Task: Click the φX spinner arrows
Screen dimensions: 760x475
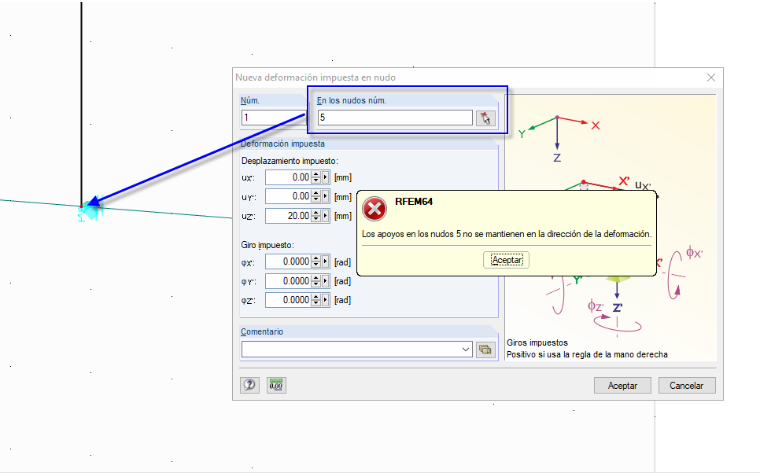Action: (316, 262)
